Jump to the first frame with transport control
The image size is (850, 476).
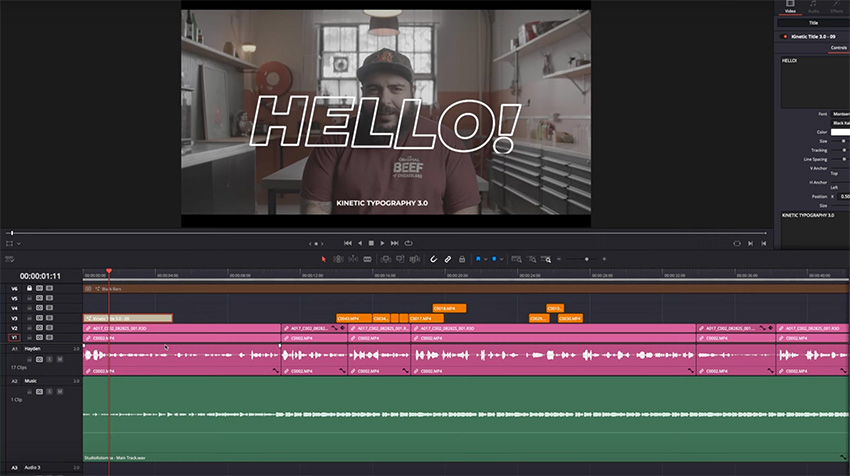[347, 243]
